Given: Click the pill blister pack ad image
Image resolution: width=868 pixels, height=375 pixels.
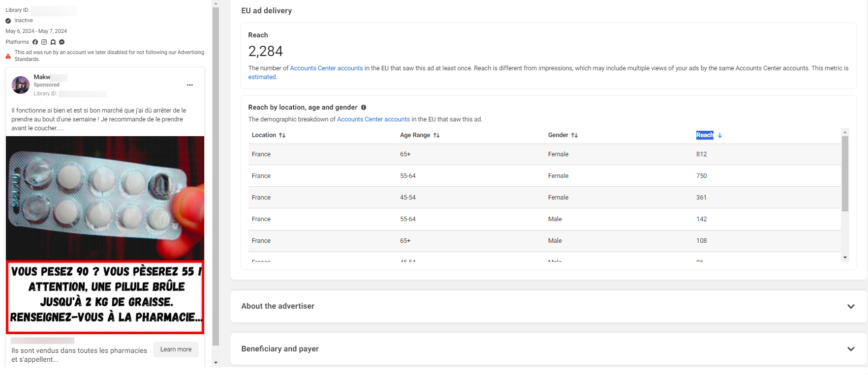Looking at the screenshot, I should tap(105, 198).
